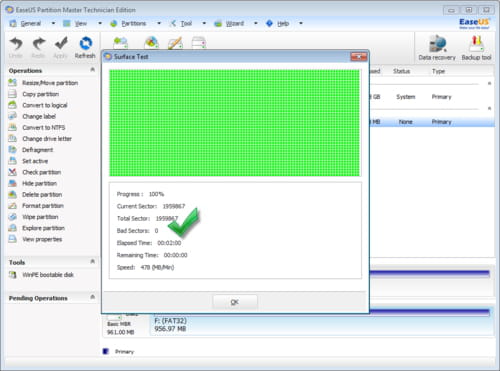
Task: Open WinPE bootable disk tool
Action: [x=48, y=275]
